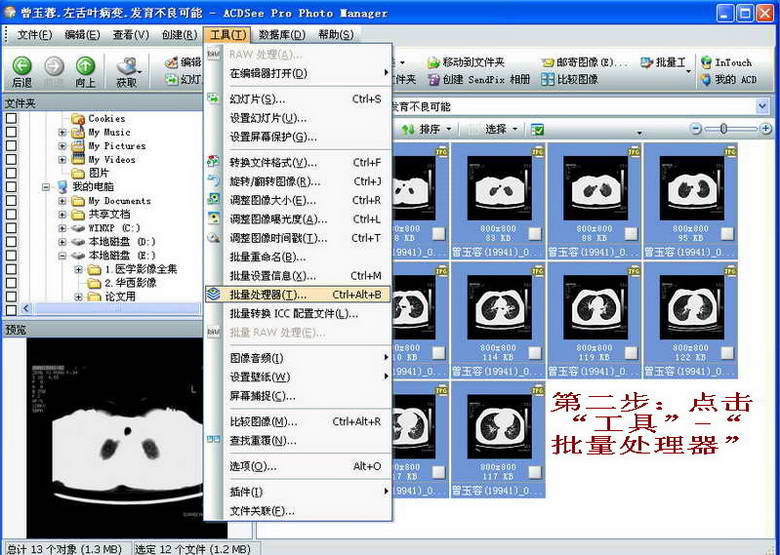
Task: Select the 图片 folder in the tree
Action: click(98, 173)
